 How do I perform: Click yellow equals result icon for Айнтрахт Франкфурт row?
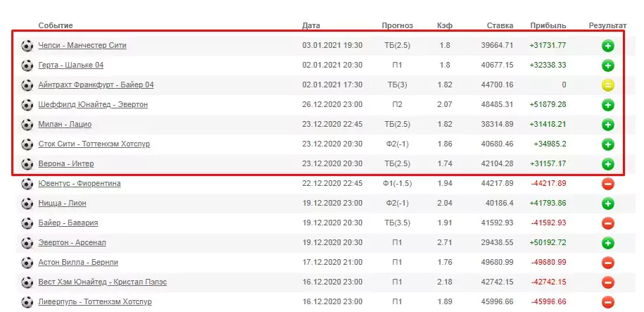(x=608, y=85)
